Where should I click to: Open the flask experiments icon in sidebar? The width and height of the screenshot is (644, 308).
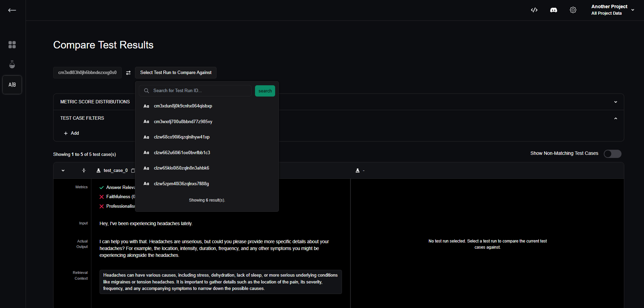12,64
